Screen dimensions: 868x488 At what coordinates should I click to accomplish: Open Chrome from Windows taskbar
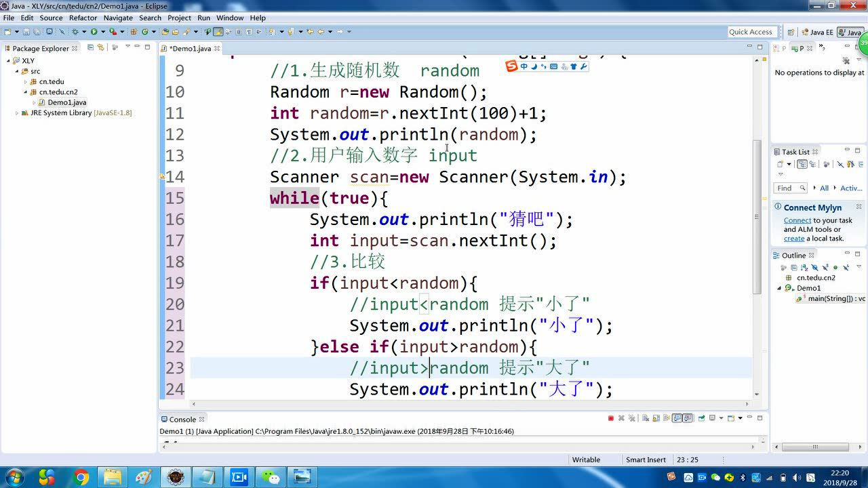click(x=81, y=477)
